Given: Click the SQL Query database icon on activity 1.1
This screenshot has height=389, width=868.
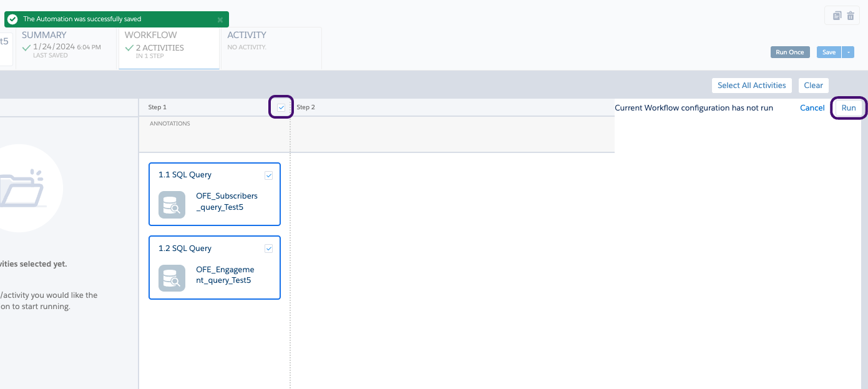Looking at the screenshot, I should tap(172, 205).
